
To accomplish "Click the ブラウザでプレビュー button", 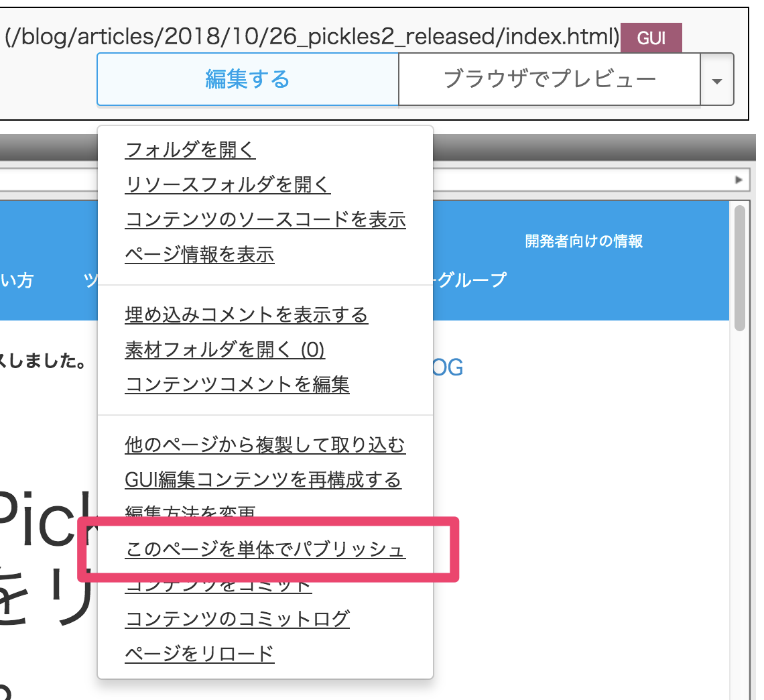I will pyautogui.click(x=549, y=80).
